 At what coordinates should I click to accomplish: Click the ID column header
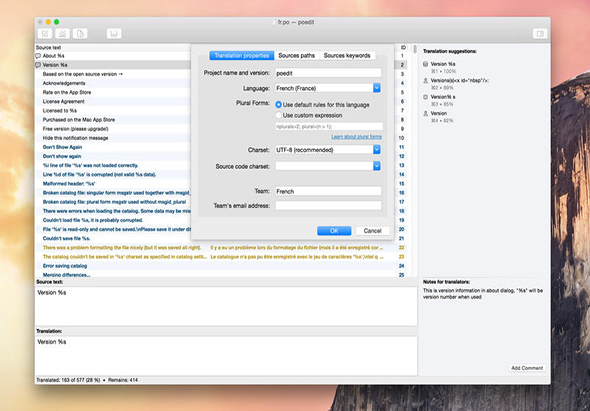pos(403,47)
